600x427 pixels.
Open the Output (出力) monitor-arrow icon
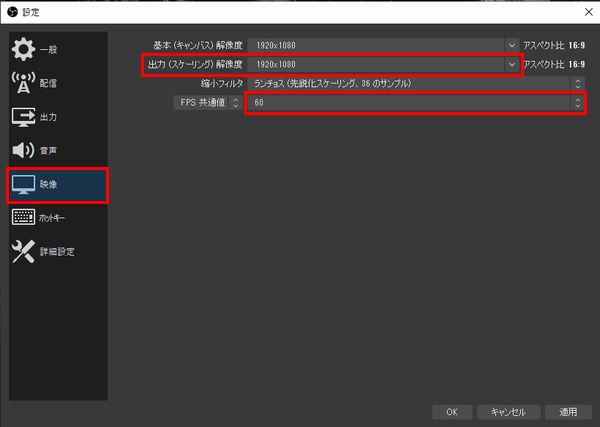pos(23,117)
